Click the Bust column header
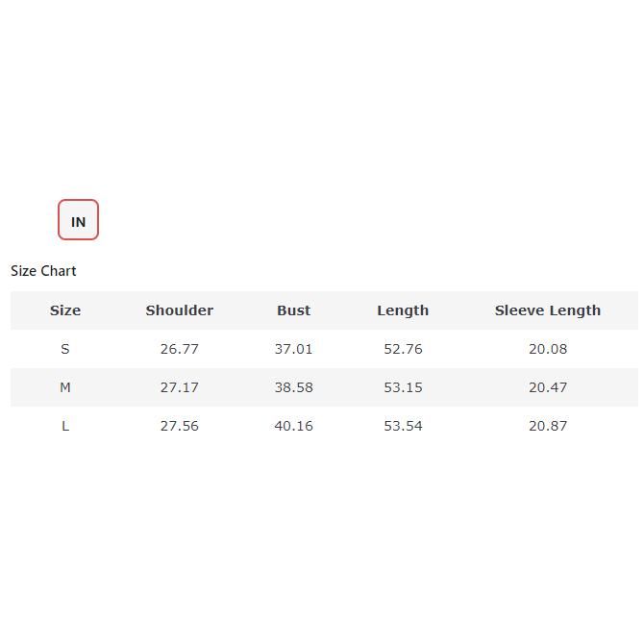Viewport: 644px width, 644px height. (x=293, y=310)
